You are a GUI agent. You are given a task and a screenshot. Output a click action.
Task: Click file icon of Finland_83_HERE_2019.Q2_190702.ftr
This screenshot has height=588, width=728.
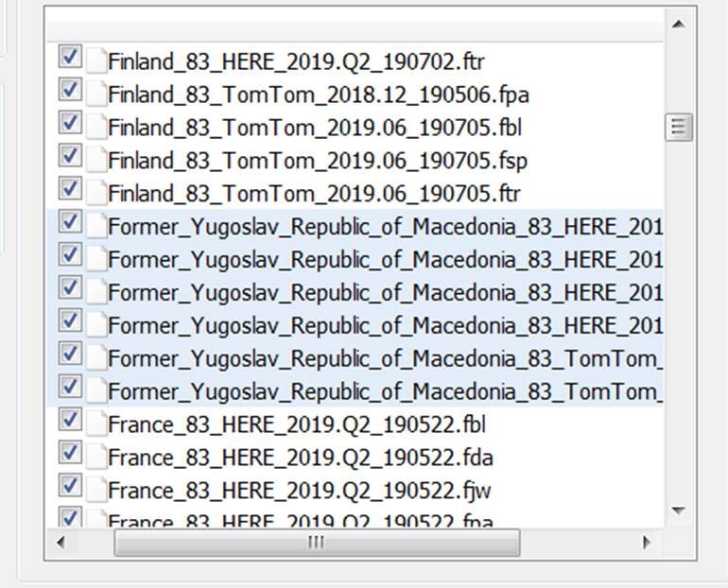coord(95,61)
